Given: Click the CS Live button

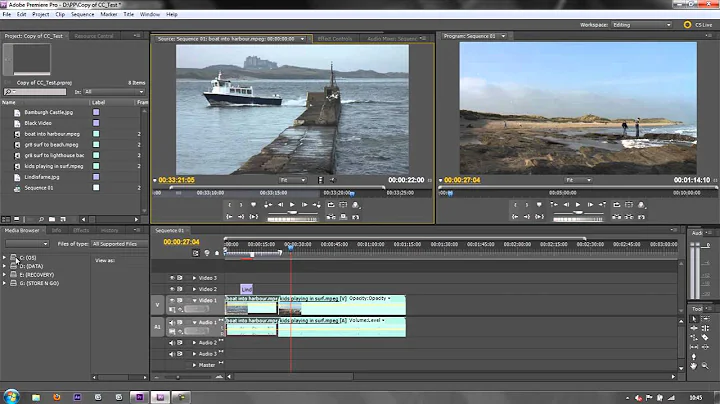Looking at the screenshot, I should pyautogui.click(x=698, y=25).
